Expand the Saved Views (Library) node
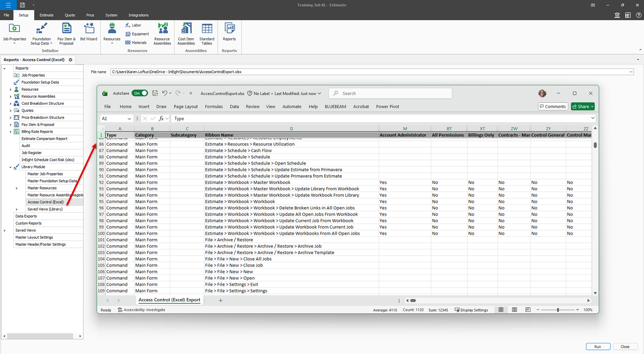The height and width of the screenshot is (354, 644). coord(17,209)
